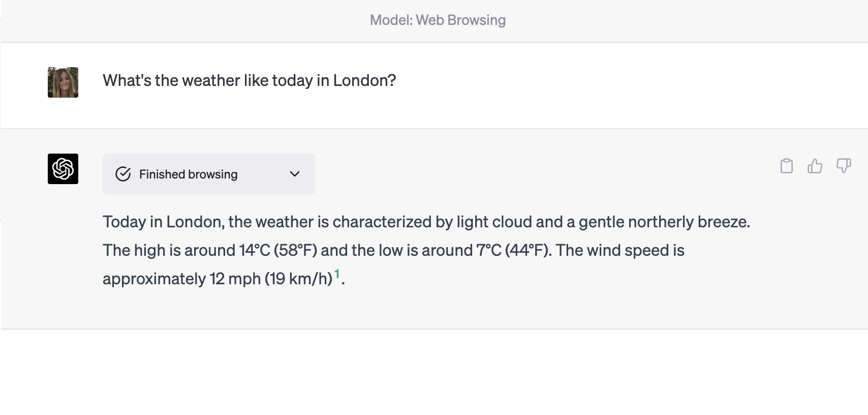The width and height of the screenshot is (868, 415).
Task: Click the 14°C (58°F) high temperature text
Action: [278, 250]
